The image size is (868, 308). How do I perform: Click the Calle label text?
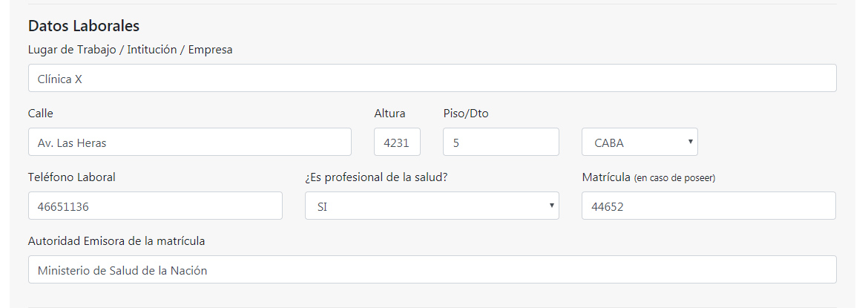pos(41,114)
